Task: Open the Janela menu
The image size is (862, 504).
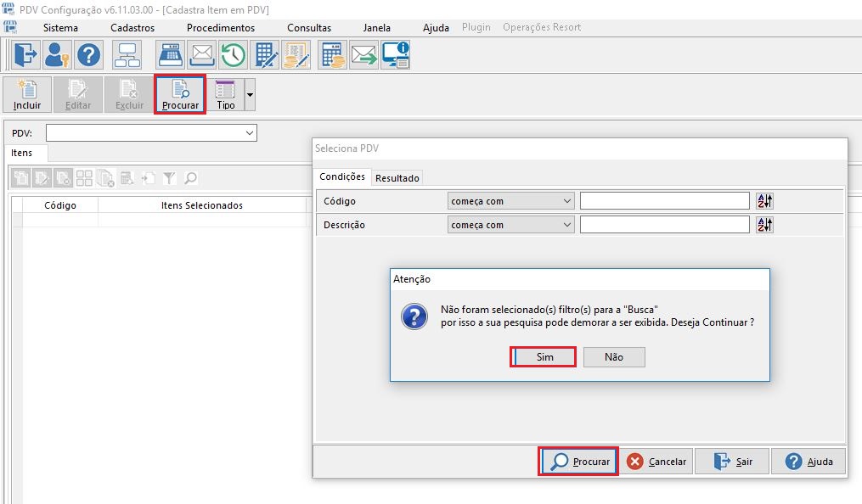Action: [376, 27]
